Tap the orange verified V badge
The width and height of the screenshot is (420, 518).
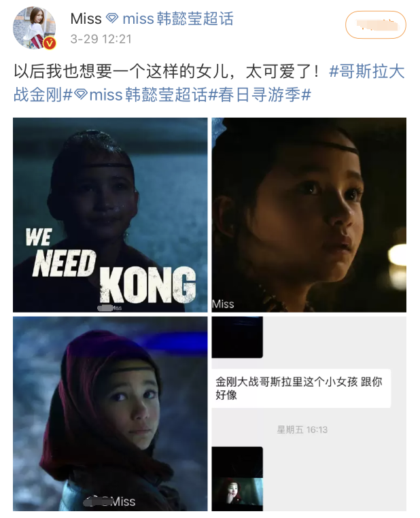pyautogui.click(x=50, y=43)
